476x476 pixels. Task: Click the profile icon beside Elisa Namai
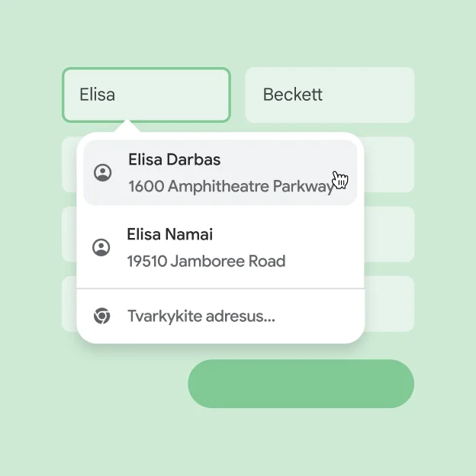pos(101,247)
